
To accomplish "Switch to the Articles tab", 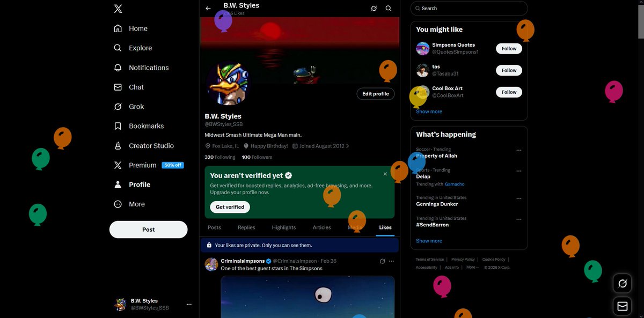I will pos(322,227).
